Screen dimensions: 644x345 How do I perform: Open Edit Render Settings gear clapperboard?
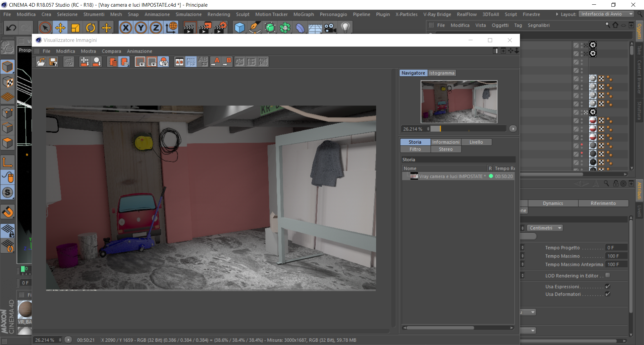click(x=220, y=28)
